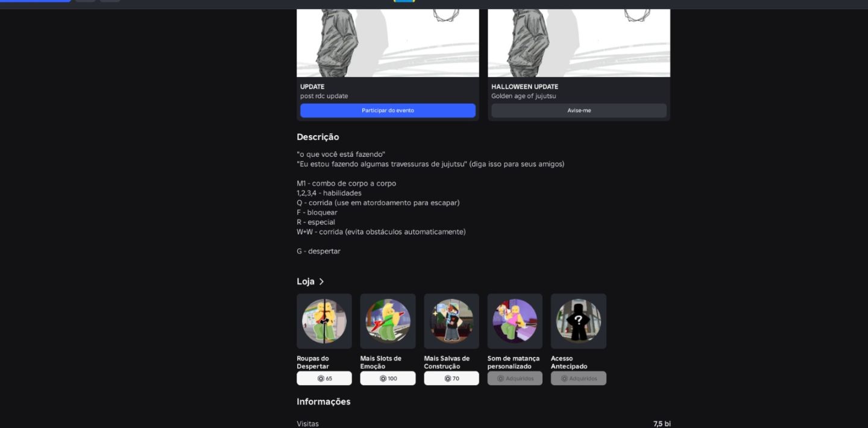Screen dimensions: 868x428
Task: Click the Acesso Antecipado label
Action: [569, 362]
